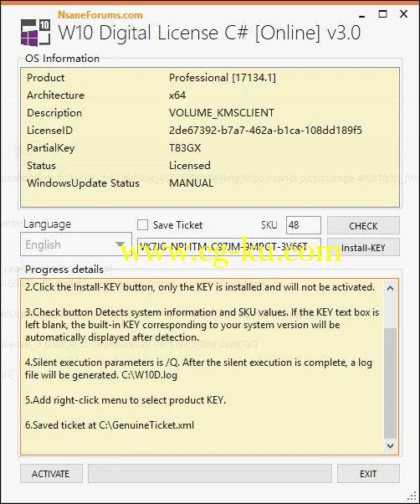420x504 pixels.
Task: Click the WindowsUpdate Status value MANUAL
Action: (x=191, y=183)
